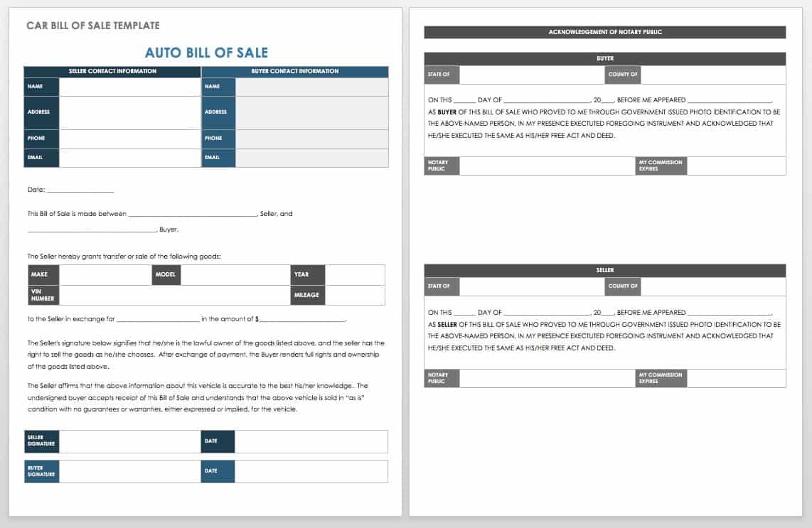Click the buyer Name input field
This screenshot has height=528, width=812.
click(311, 87)
